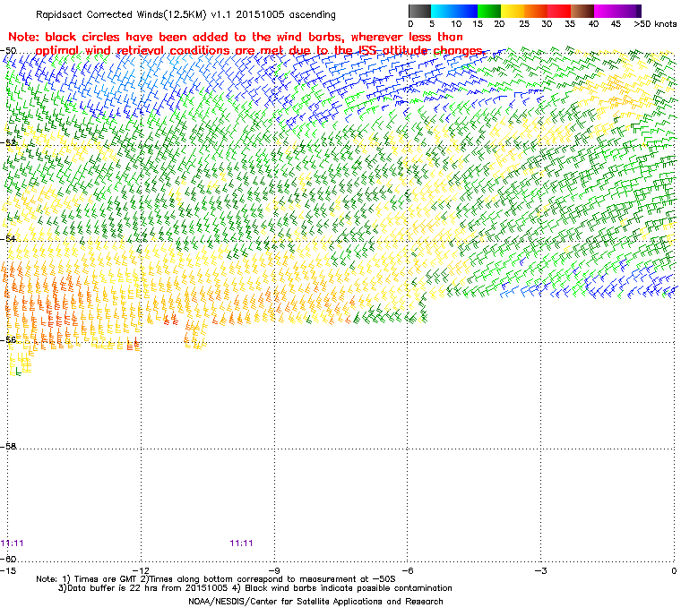Click the '-3' longitude axis label
681x616 pixels.
540,570
